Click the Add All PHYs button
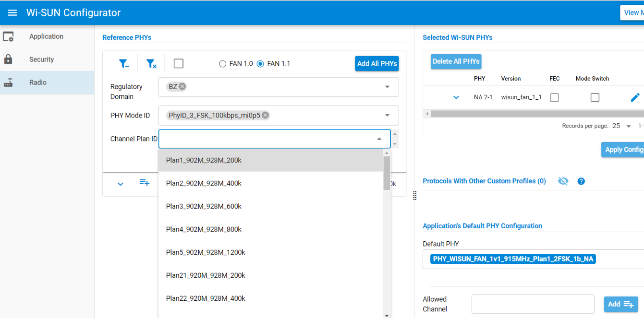The height and width of the screenshot is (318, 644). pyautogui.click(x=377, y=63)
